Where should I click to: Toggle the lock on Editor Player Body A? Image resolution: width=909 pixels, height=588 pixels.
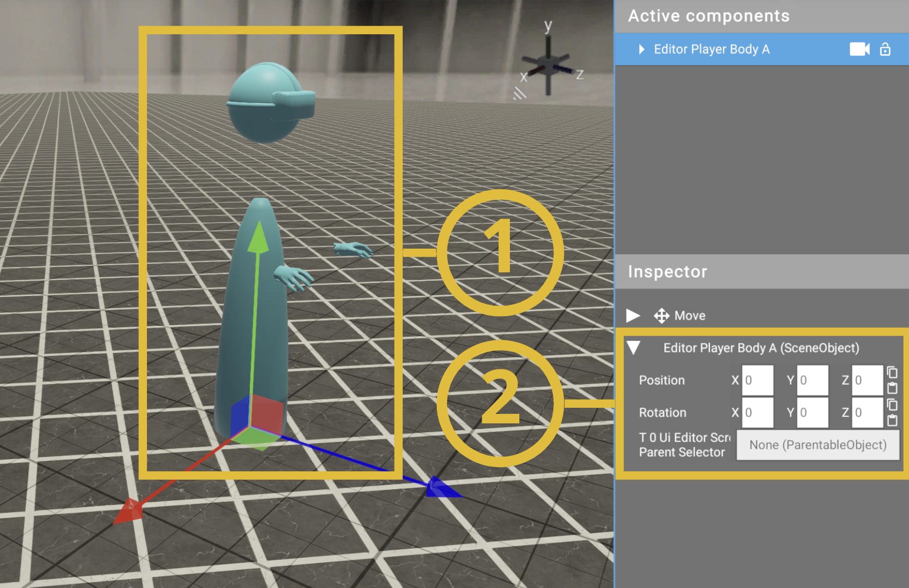point(885,49)
